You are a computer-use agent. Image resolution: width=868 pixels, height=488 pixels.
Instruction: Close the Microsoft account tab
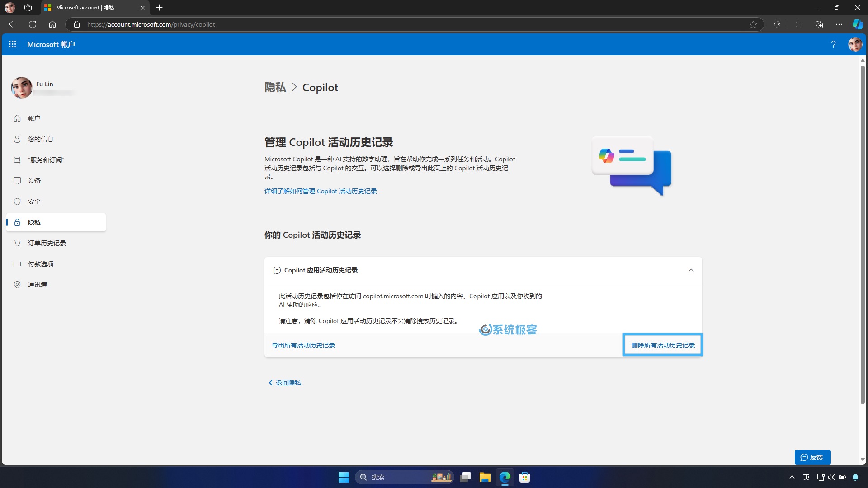142,8
